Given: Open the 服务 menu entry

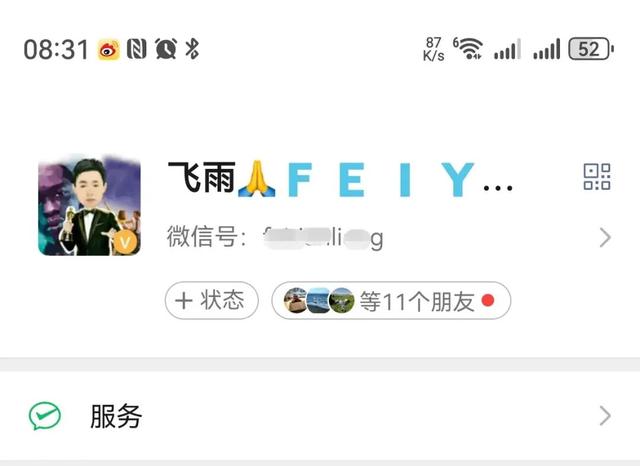Looking at the screenshot, I should [320, 416].
